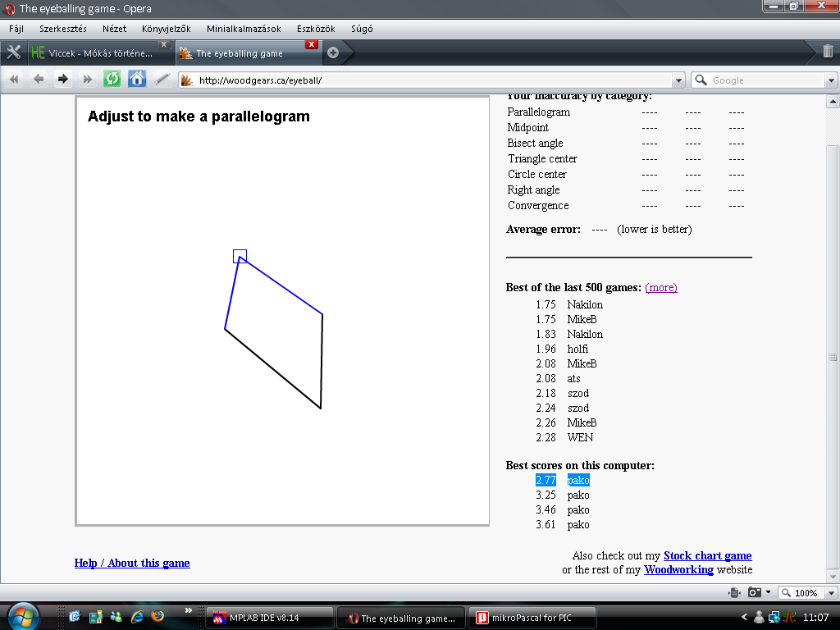Click the blue parallelogram corner handle
This screenshot has width=840, height=630.
click(240, 256)
